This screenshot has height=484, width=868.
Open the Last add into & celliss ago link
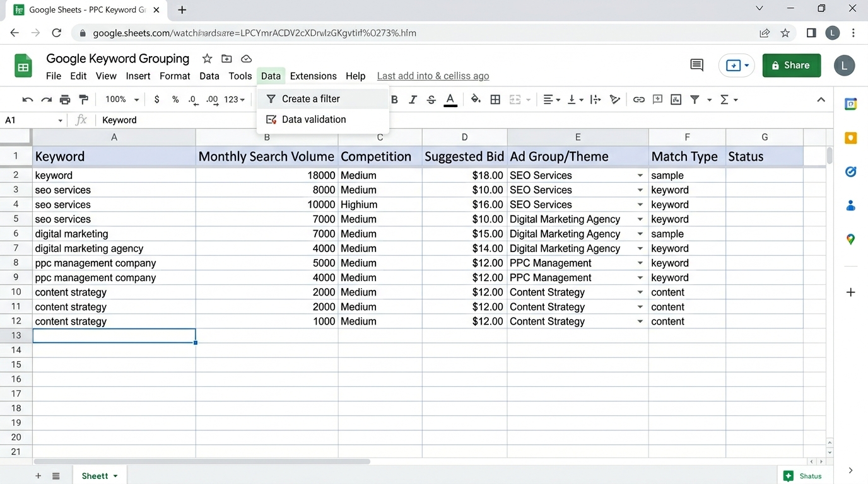point(433,76)
